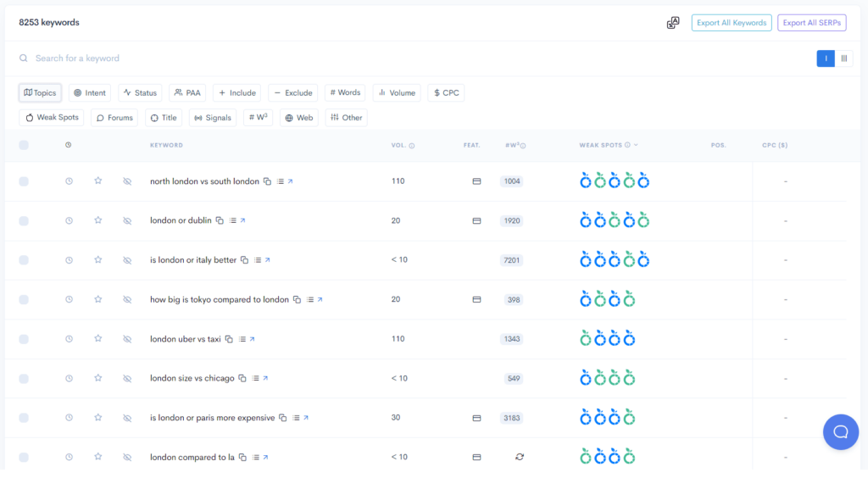This screenshot has width=868, height=478.
Task: Open external link for 'is london or italy better'
Action: (x=268, y=260)
